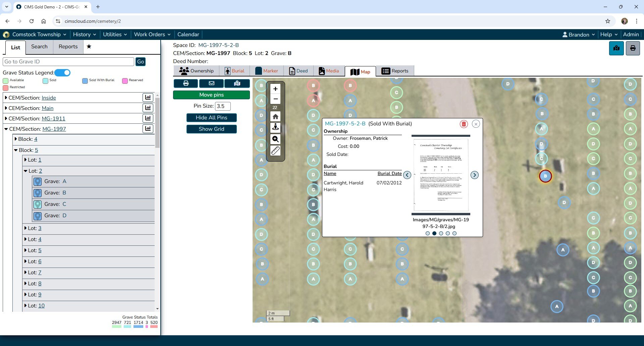644x346 pixels.
Task: Switch to Burial tab
Action: point(234,71)
